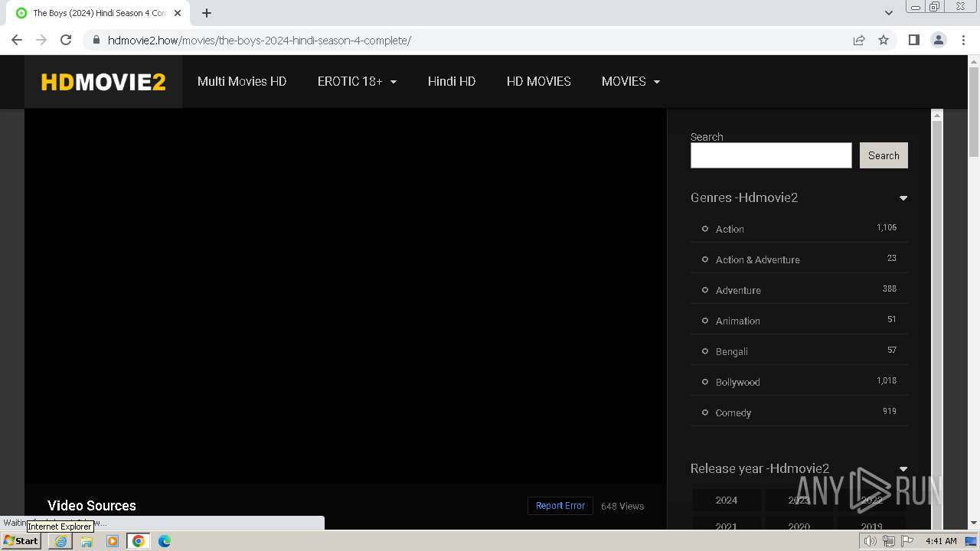Open Multi Movies HD menu item
The height and width of the screenshot is (551, 980).
pos(242,81)
